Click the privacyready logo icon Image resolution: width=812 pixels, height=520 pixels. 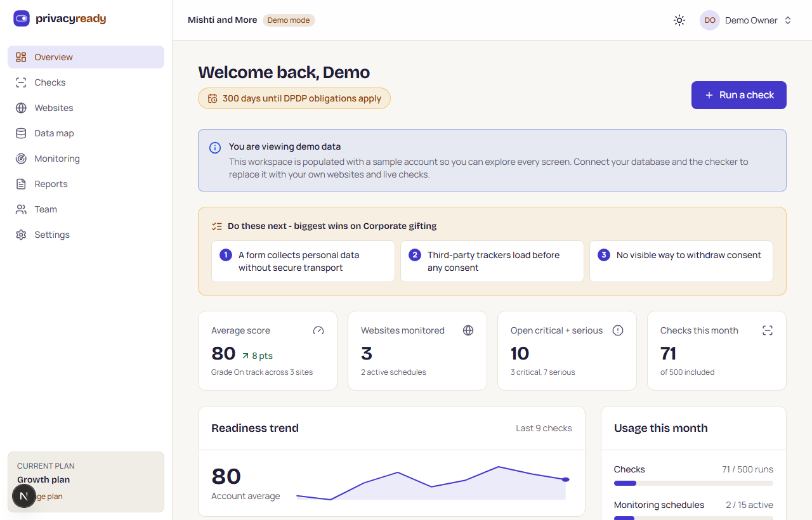click(x=22, y=18)
